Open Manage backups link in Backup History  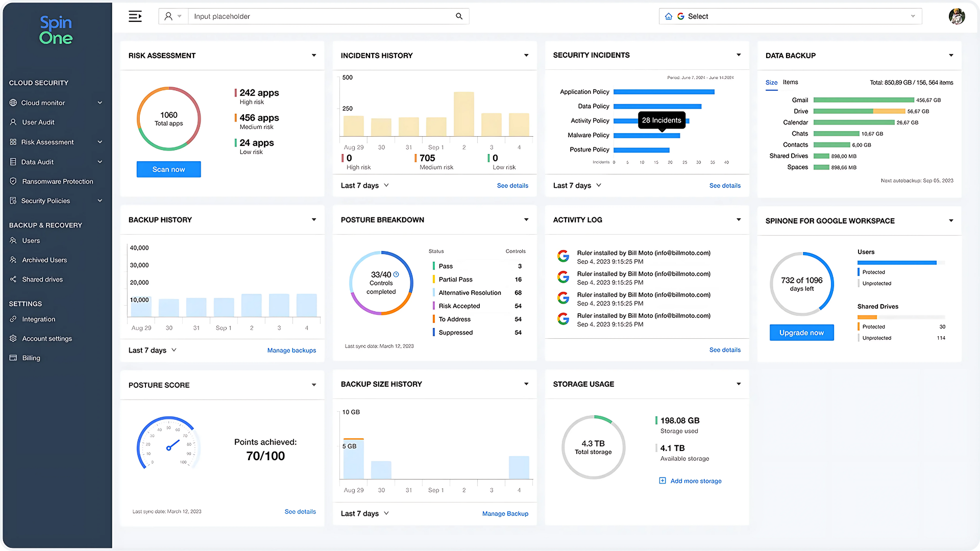(291, 350)
